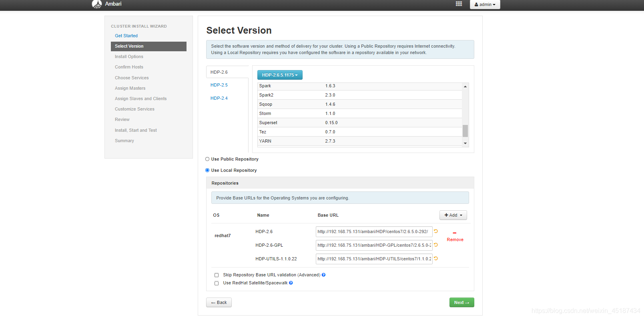
Task: Edit the HDP-2.6-GPL base URL field
Action: 374,245
